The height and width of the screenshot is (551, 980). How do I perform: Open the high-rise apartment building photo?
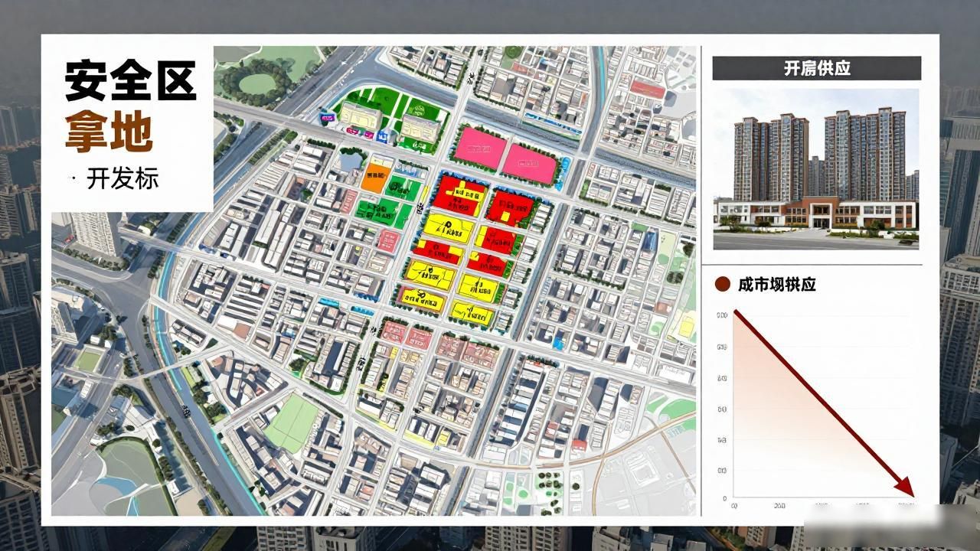click(816, 169)
